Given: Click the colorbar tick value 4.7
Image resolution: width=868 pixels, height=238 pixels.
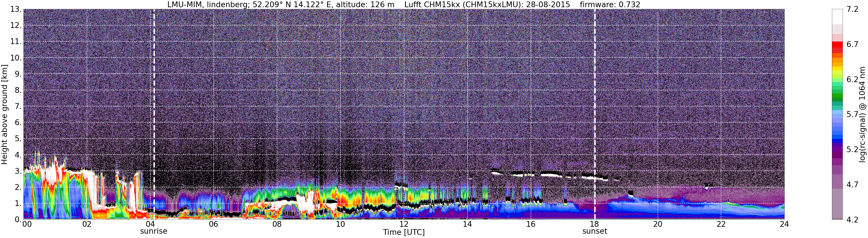Looking at the screenshot, I should point(852,184).
